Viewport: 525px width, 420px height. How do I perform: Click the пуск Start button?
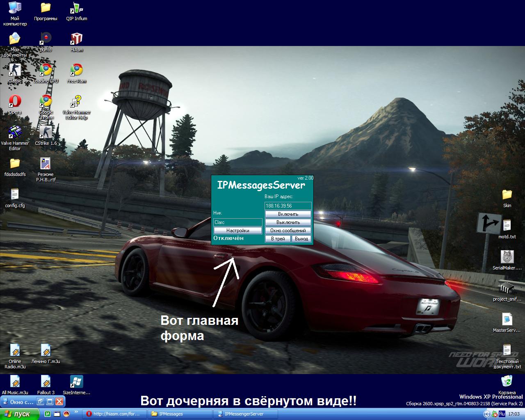coord(20,414)
